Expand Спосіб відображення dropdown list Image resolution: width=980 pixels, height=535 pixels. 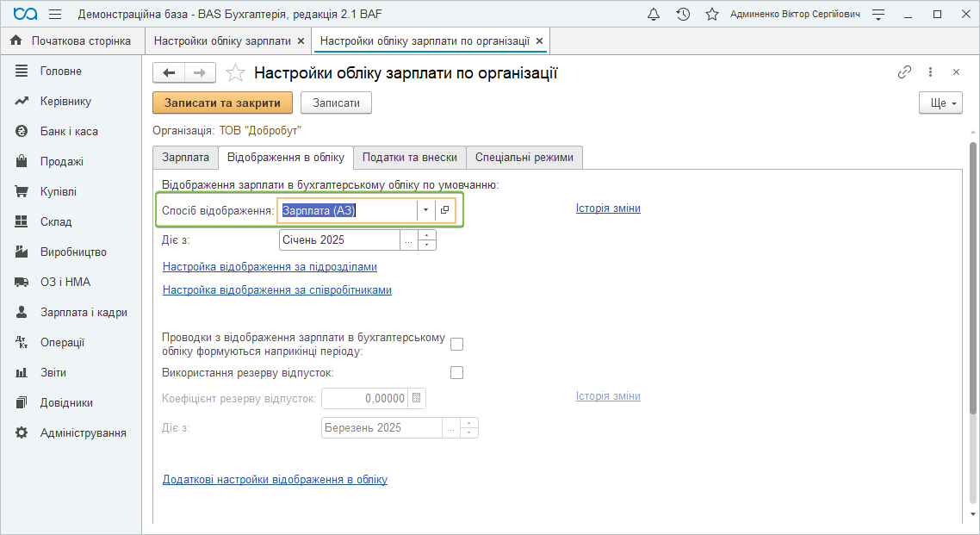[x=425, y=210]
